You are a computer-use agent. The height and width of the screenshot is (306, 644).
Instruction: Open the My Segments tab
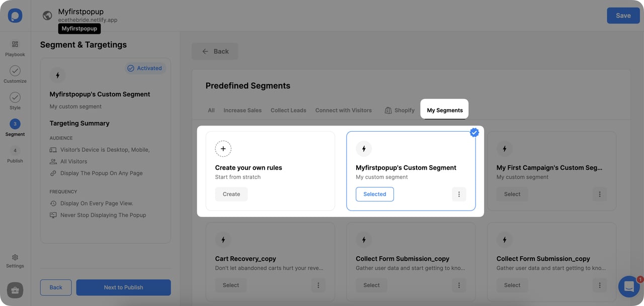coord(445,110)
